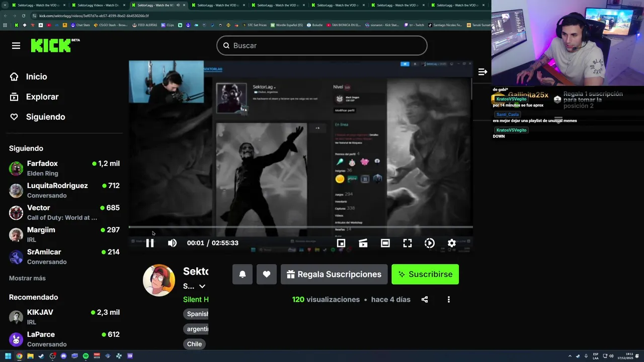The height and width of the screenshot is (362, 644).
Task: Click the Silent Hill category link
Action: (196, 300)
